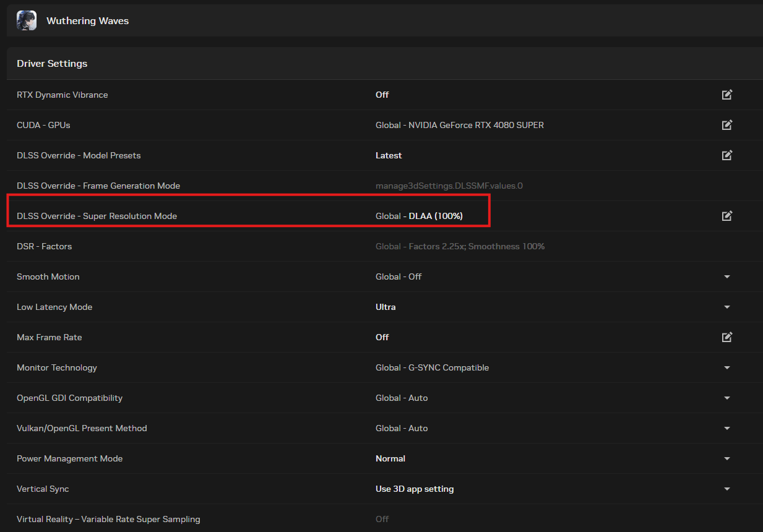The width and height of the screenshot is (763, 532).
Task: Select the CUDA - GPUs label
Action: click(43, 125)
